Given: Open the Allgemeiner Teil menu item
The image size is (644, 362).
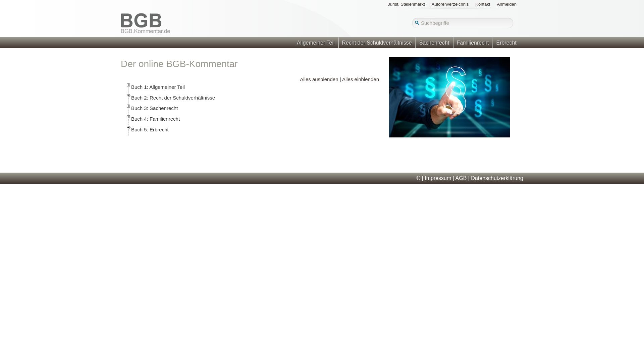Looking at the screenshot, I should [315, 43].
